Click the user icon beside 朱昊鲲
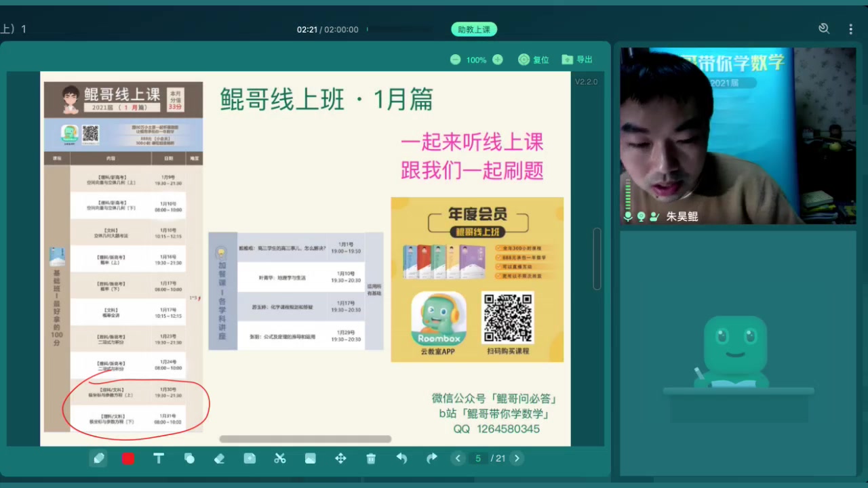This screenshot has width=868, height=488. click(654, 216)
